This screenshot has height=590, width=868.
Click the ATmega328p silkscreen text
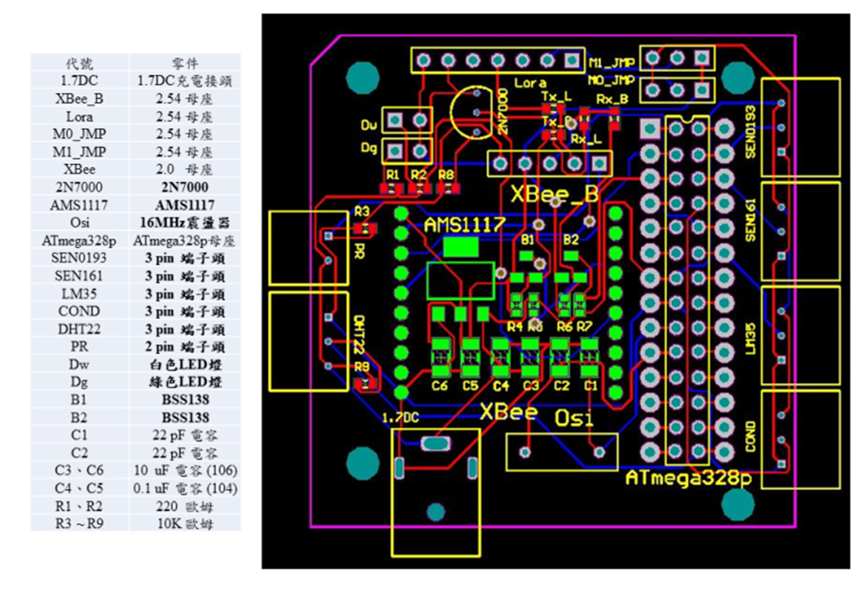[x=688, y=478]
